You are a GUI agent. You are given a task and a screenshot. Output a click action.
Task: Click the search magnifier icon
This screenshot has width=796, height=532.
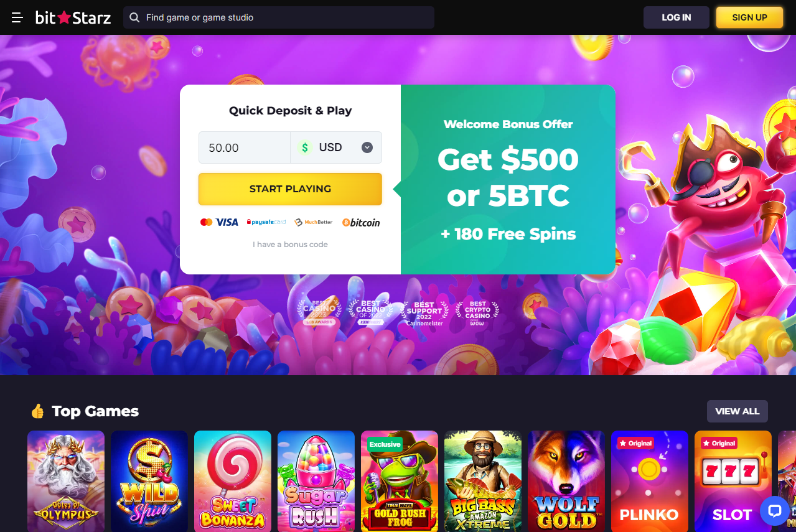[134, 17]
